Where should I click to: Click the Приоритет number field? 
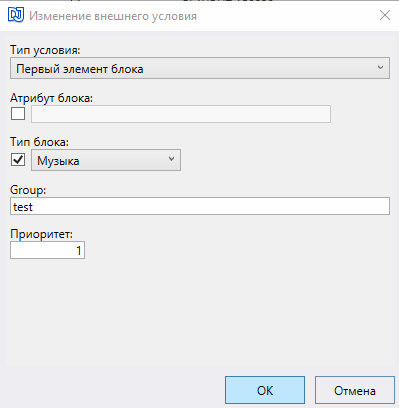(x=47, y=250)
